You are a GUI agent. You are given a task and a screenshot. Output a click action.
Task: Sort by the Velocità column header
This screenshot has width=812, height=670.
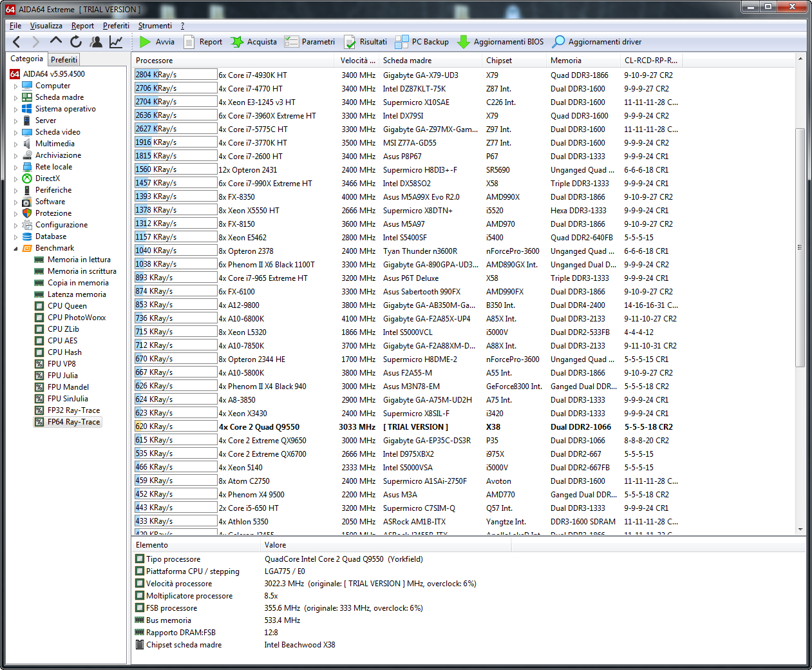(356, 61)
